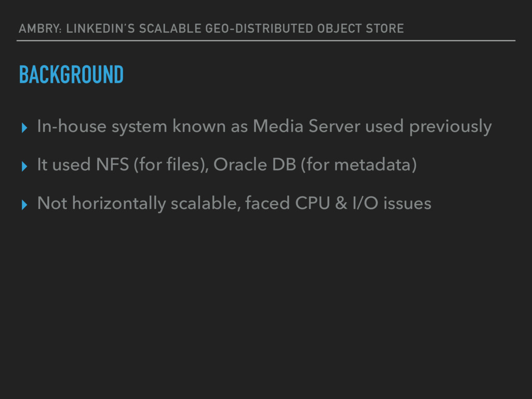
Task: Click '(for metadata)' in second bullet
Action: pos(358,165)
